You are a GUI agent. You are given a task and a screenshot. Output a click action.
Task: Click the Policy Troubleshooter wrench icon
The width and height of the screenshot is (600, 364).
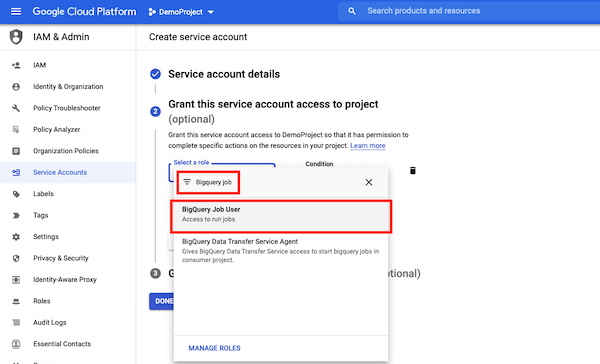click(x=16, y=108)
